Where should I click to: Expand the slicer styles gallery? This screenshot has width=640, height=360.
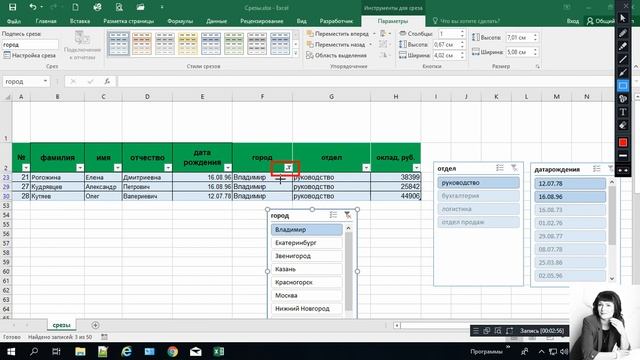[x=296, y=53]
